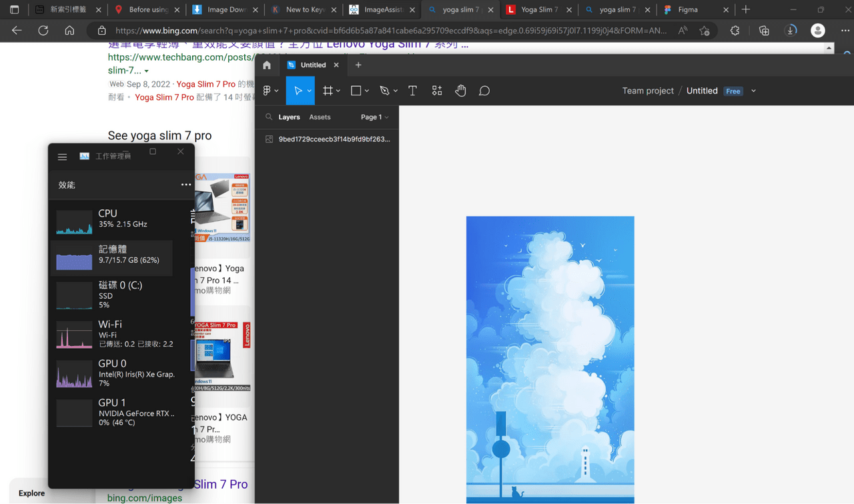Go to Figma home icon
Image resolution: width=854 pixels, height=504 pixels.
coord(267,65)
